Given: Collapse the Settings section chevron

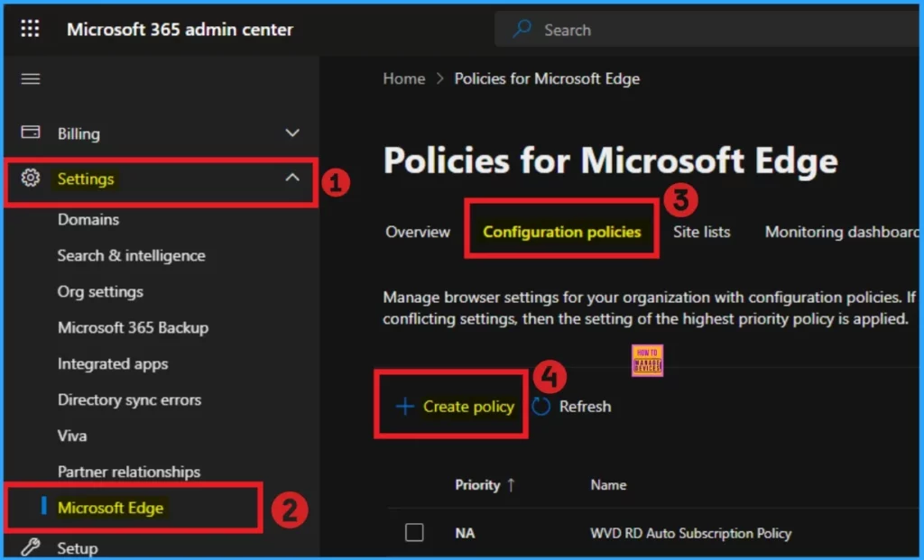Looking at the screenshot, I should coord(292,178).
